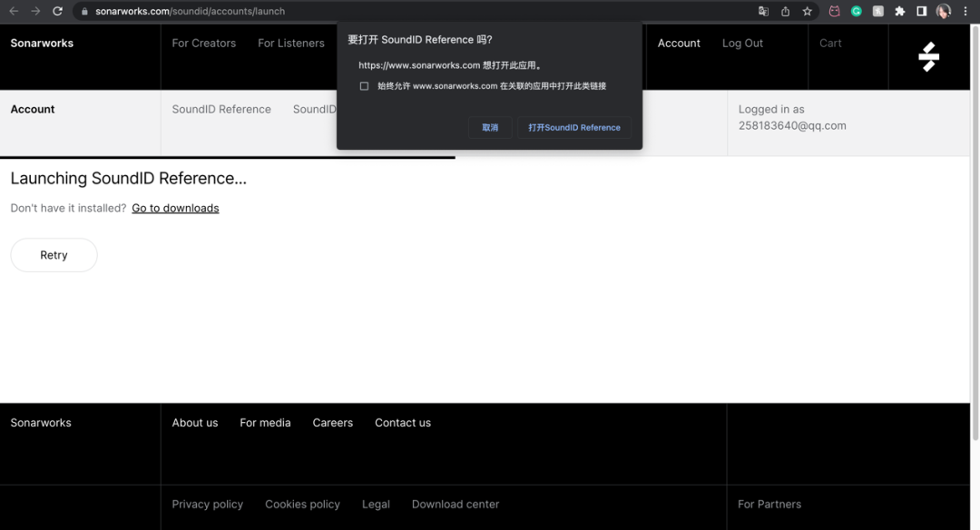
Task: Click 打开SoundID Reference button
Action: tap(574, 127)
